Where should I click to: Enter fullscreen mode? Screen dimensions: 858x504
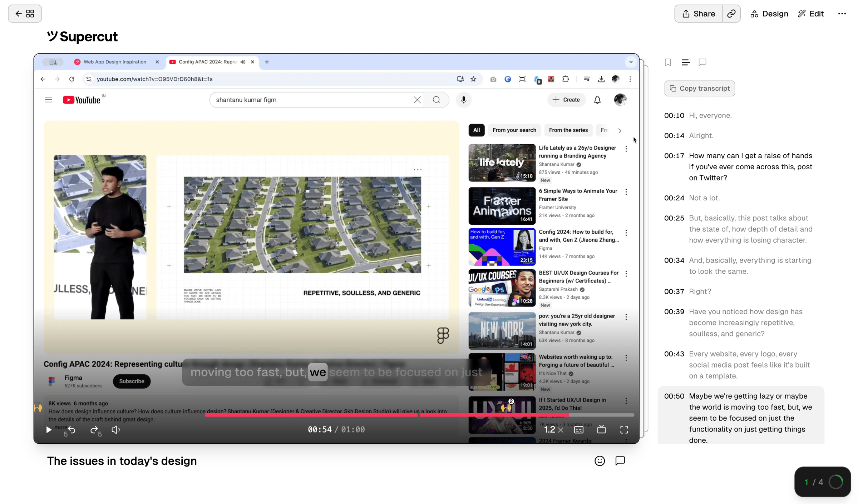pos(624,430)
